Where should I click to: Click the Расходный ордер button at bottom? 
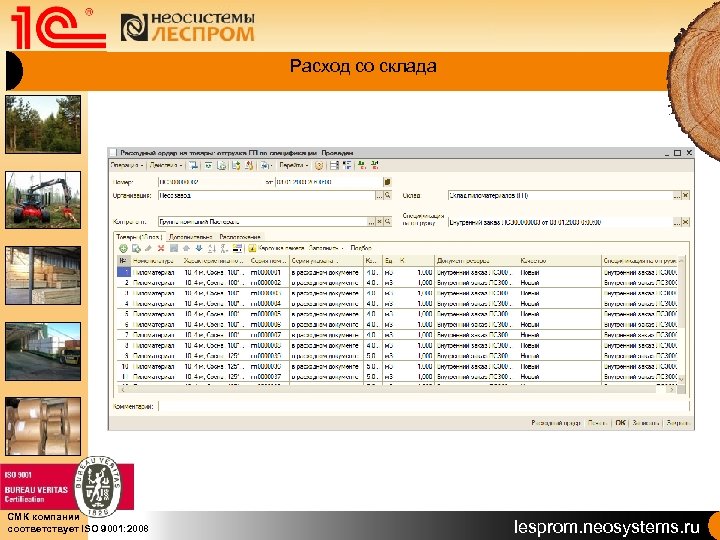(x=556, y=423)
